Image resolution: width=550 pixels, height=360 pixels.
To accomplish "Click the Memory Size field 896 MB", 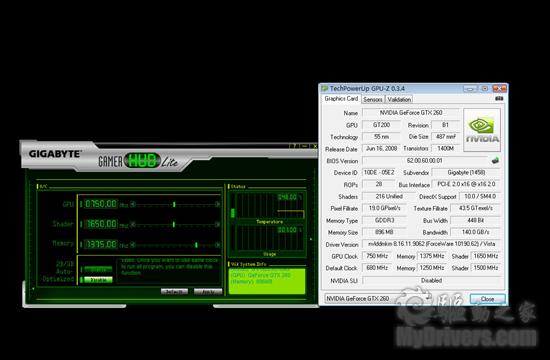I will 384,232.
